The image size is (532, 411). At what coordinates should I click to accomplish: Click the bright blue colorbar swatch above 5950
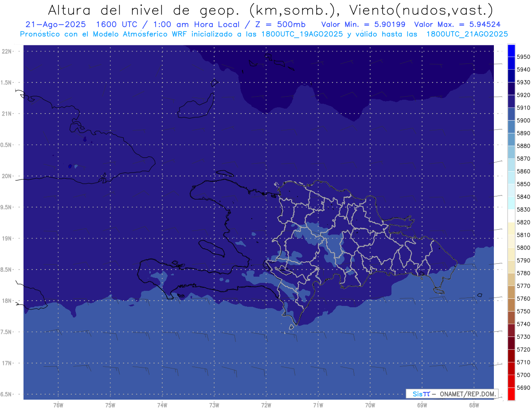pyautogui.click(x=511, y=51)
